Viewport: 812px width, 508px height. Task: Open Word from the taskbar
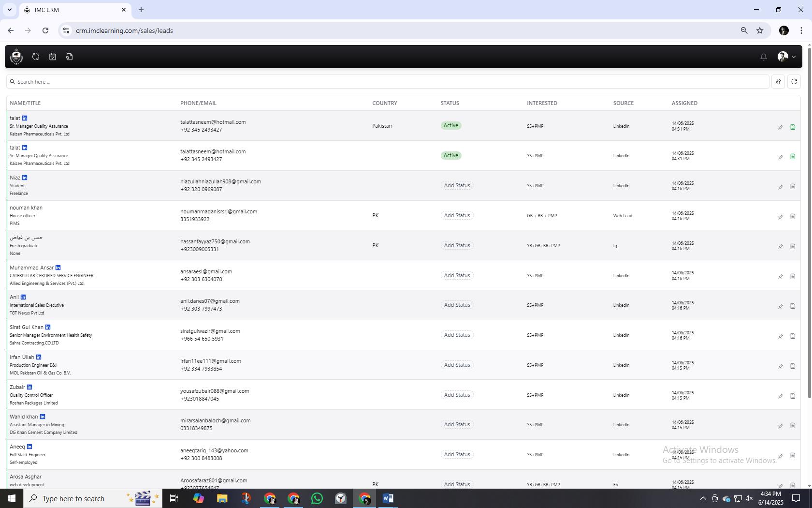(388, 498)
